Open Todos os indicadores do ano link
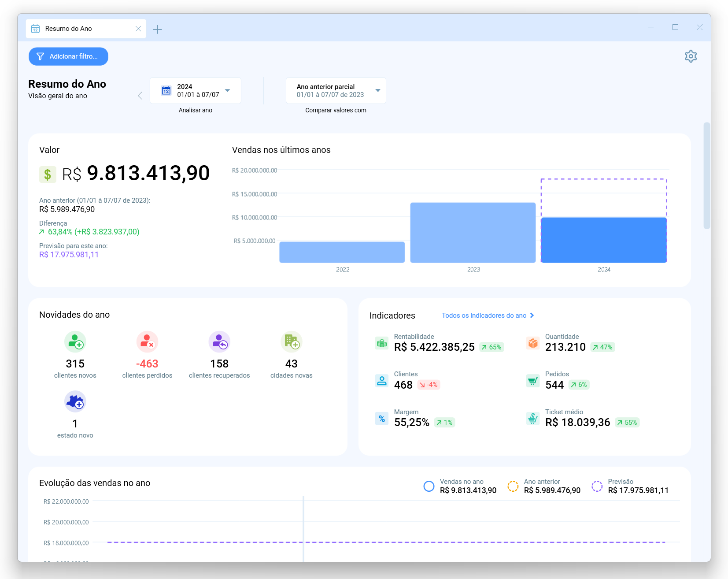 tap(488, 315)
